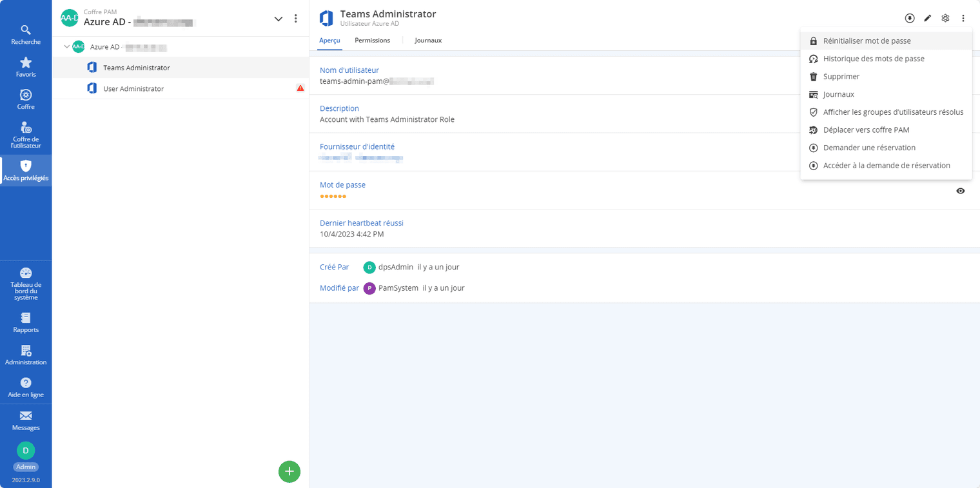Open Favoris star in sidebar
Screen dimensions: 980x488
(26, 67)
